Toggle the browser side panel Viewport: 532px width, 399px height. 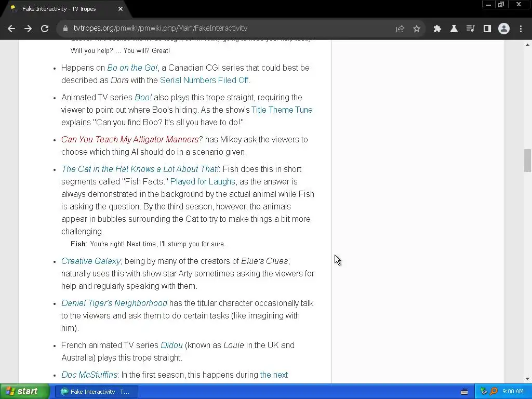point(487,29)
